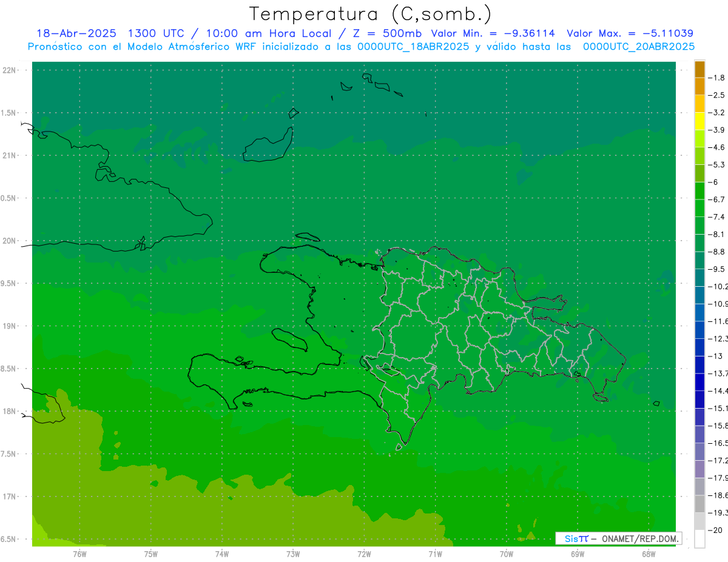728x562 pixels.
Task: Click the '-17.9' colorbar value
Action: click(719, 478)
